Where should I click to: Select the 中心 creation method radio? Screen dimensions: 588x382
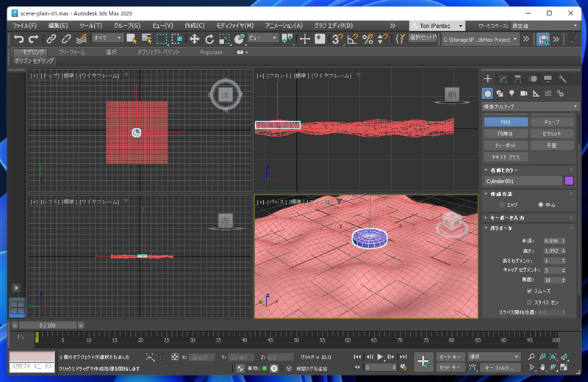(x=540, y=205)
